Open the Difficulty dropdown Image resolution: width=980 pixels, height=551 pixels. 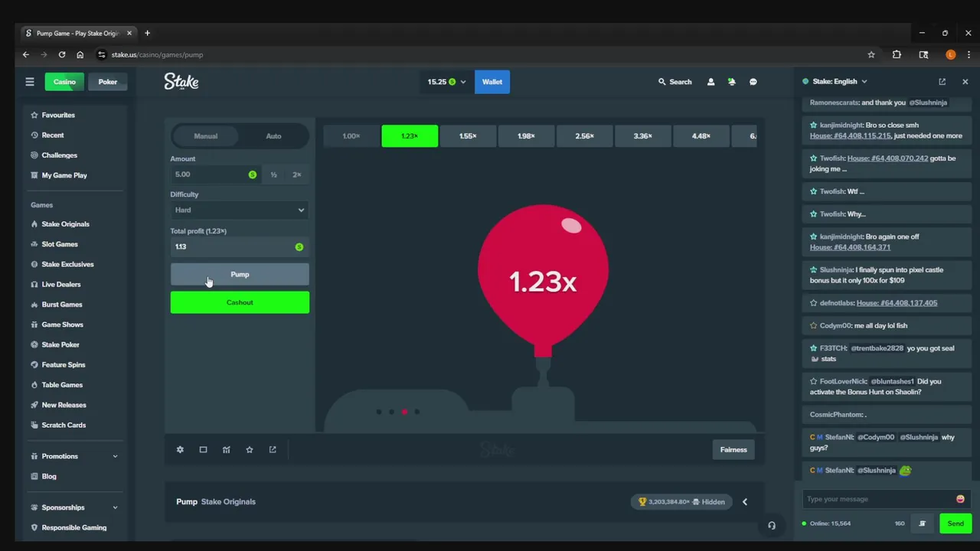240,210
